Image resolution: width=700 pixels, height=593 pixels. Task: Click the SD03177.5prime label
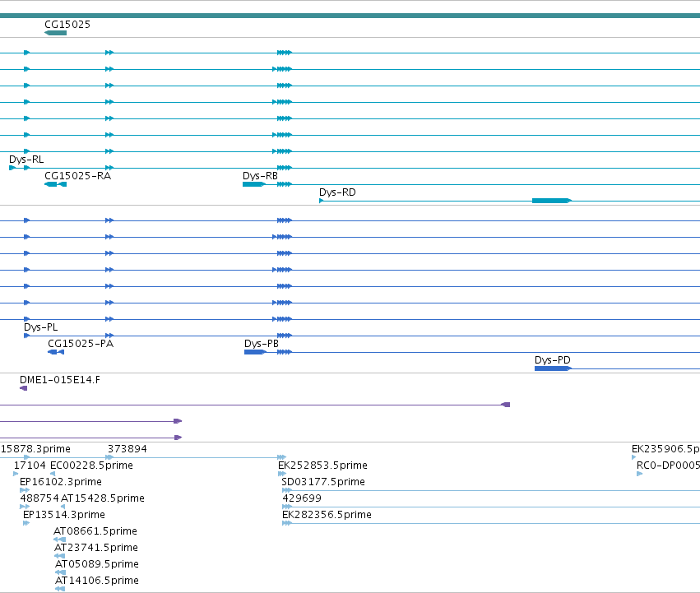323,482
